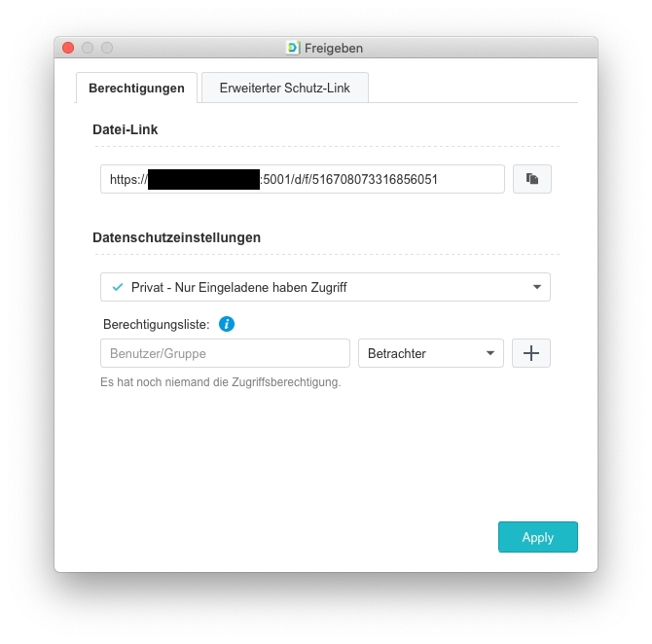This screenshot has height=644, width=652.
Task: Copy the file link to clipboard
Action: click(532, 179)
